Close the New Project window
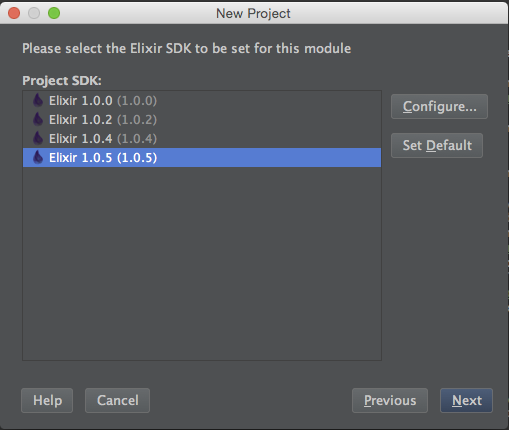 [x=14, y=13]
